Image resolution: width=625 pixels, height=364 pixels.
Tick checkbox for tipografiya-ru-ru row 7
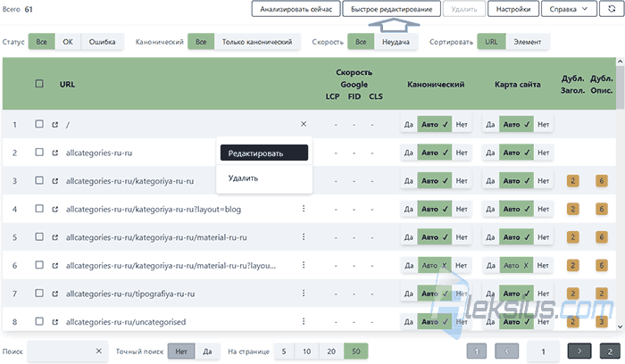click(x=39, y=294)
